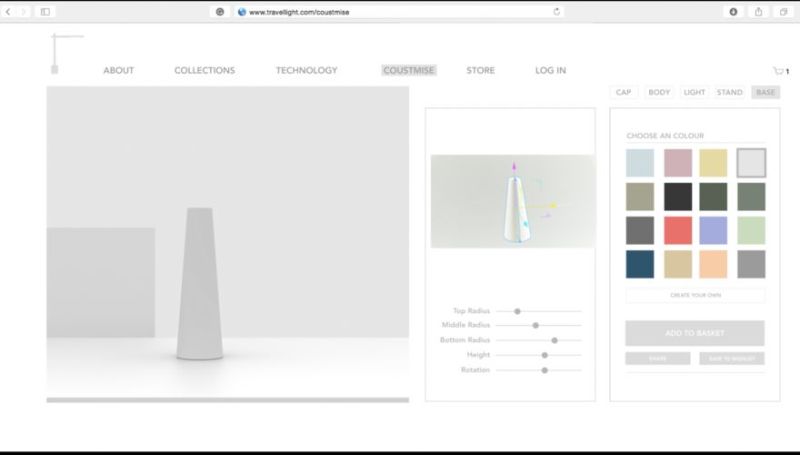Click CREATE YOUR OWN colour button

coord(695,295)
